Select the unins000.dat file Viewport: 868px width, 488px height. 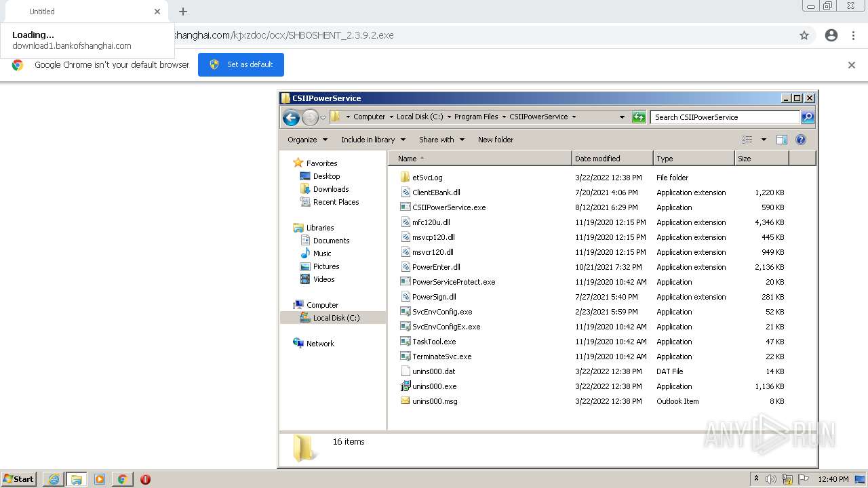tap(427, 371)
